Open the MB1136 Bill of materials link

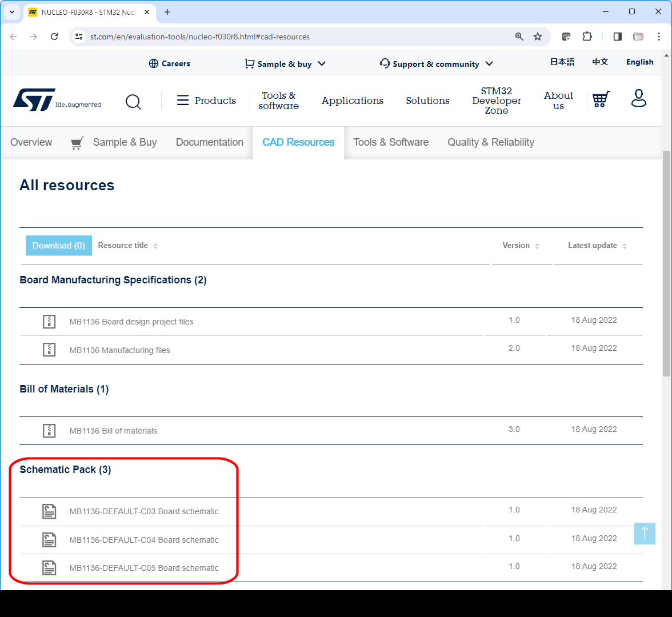click(113, 430)
